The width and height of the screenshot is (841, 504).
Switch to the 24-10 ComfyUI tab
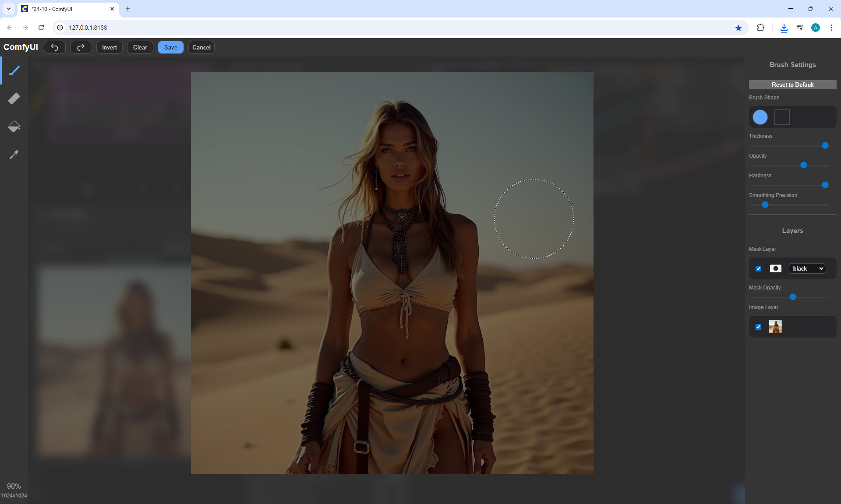pyautogui.click(x=66, y=9)
